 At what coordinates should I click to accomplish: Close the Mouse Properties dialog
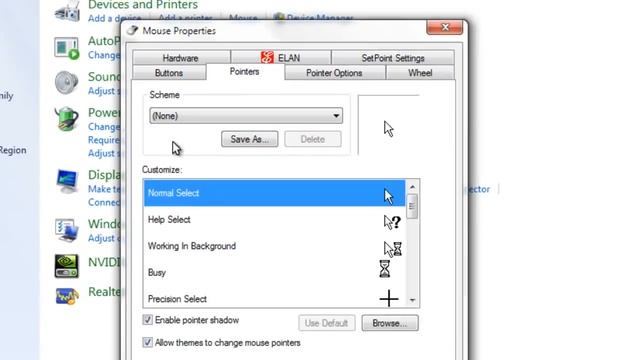pyautogui.click(x=445, y=27)
